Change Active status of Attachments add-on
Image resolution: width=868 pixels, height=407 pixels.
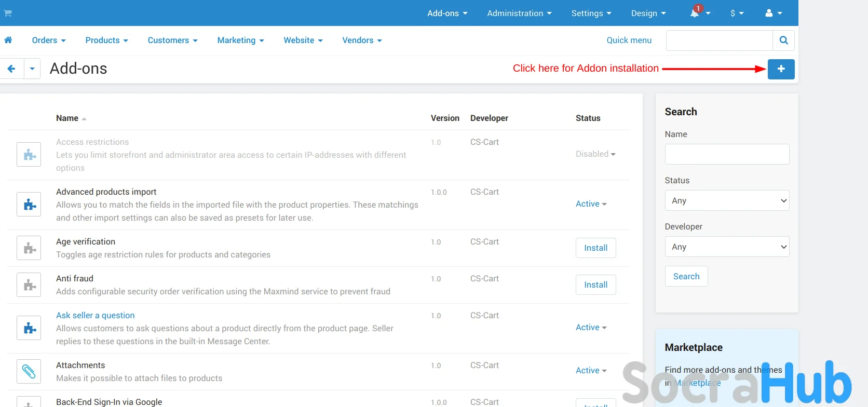591,370
